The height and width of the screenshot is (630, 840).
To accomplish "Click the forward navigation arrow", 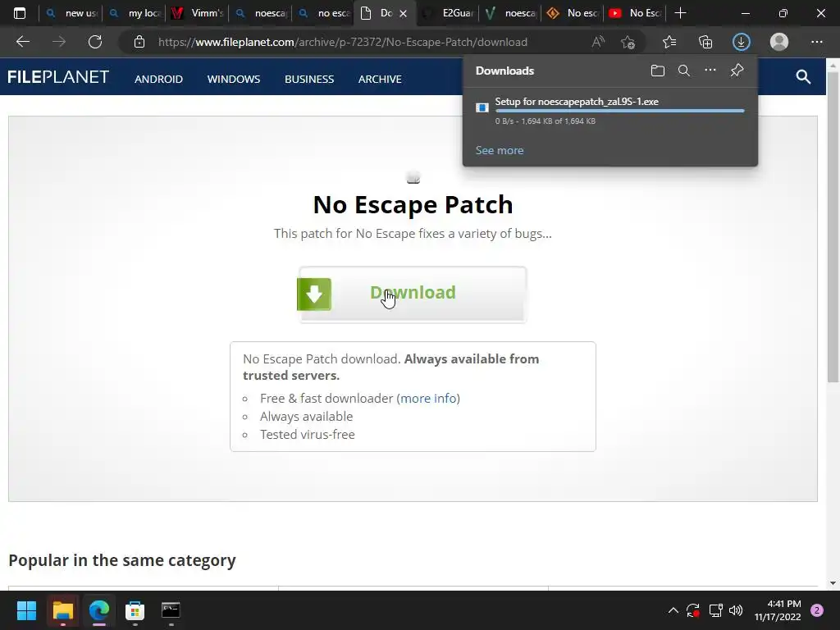I will 59,42.
